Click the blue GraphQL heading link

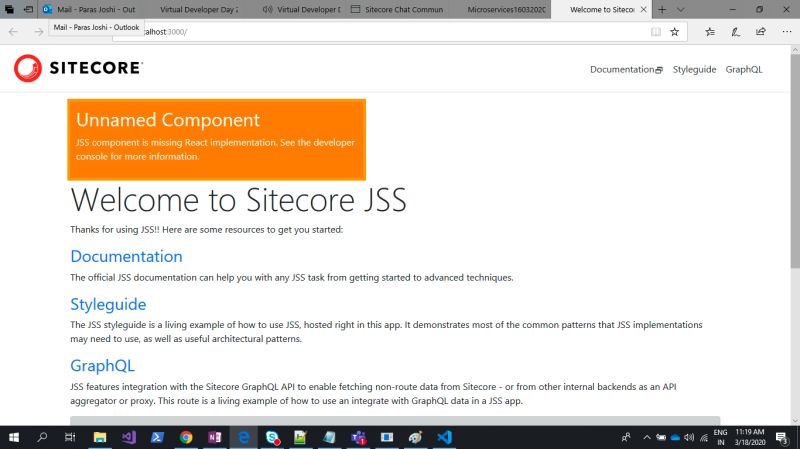[103, 365]
